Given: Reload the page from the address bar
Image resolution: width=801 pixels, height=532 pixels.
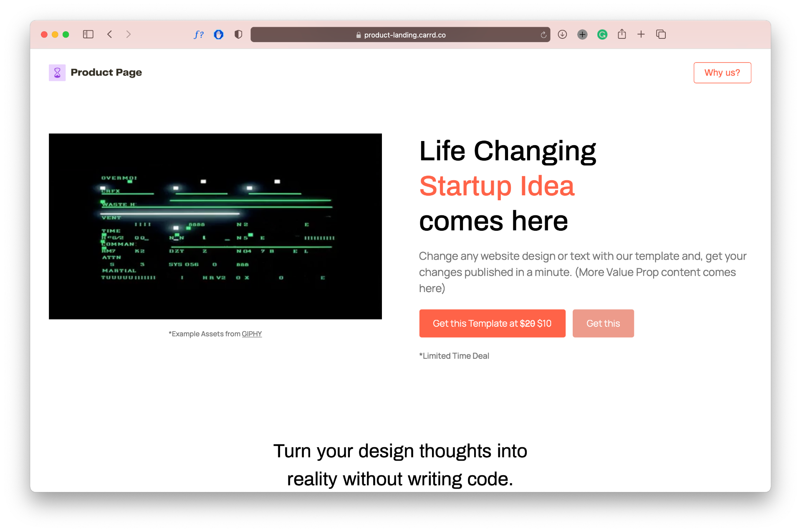Looking at the screenshot, I should pos(543,35).
